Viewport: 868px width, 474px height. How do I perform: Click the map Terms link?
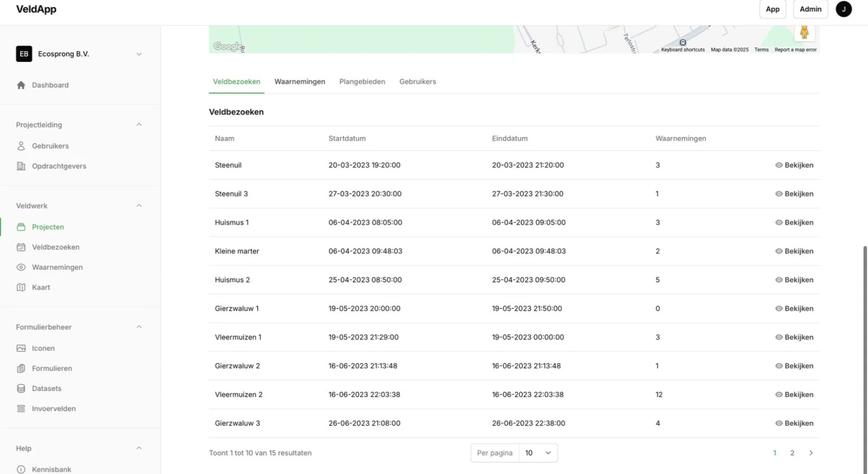tap(761, 50)
